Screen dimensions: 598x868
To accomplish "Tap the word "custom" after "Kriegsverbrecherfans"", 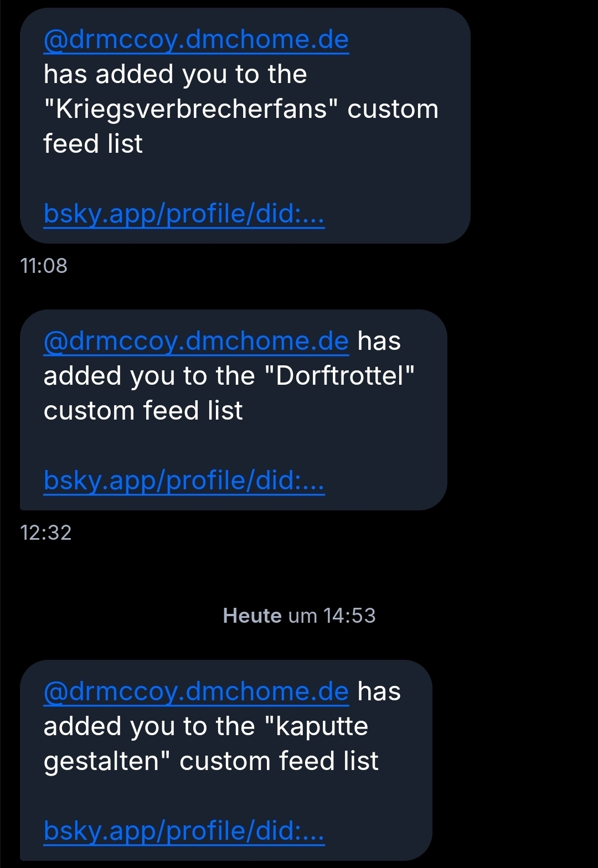I will tap(393, 109).
